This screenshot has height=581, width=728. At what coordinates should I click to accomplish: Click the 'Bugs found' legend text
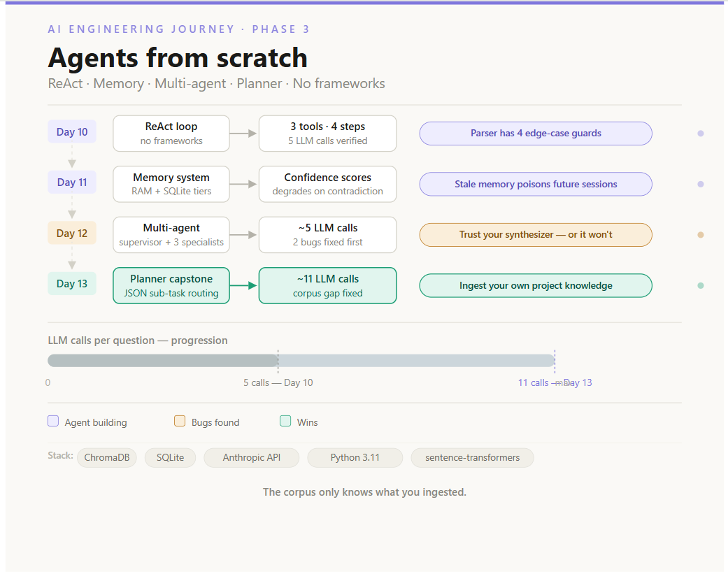click(x=215, y=422)
